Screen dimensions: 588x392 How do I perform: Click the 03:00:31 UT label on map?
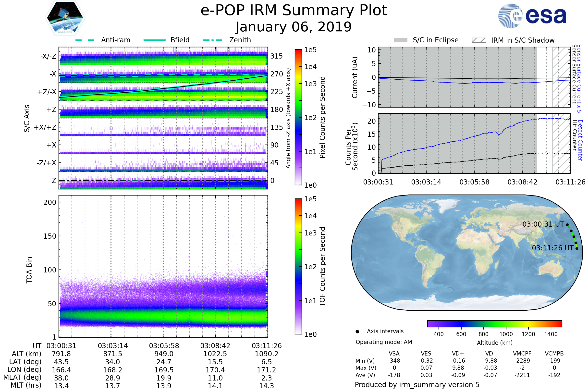point(543,224)
